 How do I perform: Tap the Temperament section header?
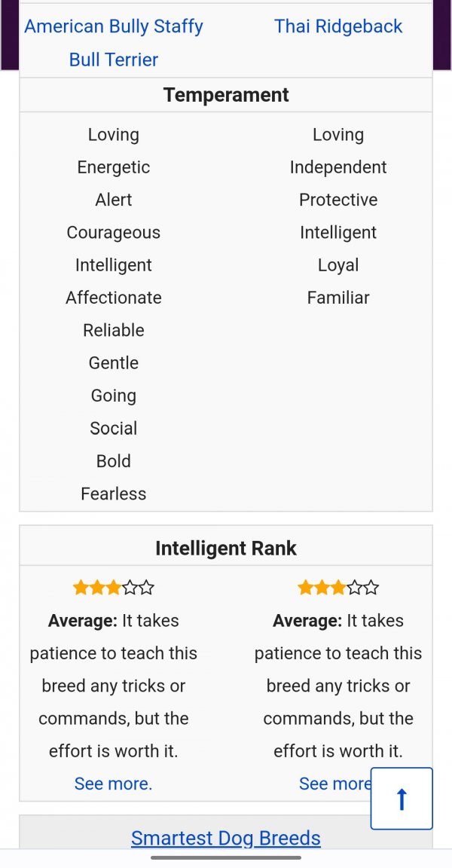[x=226, y=95]
